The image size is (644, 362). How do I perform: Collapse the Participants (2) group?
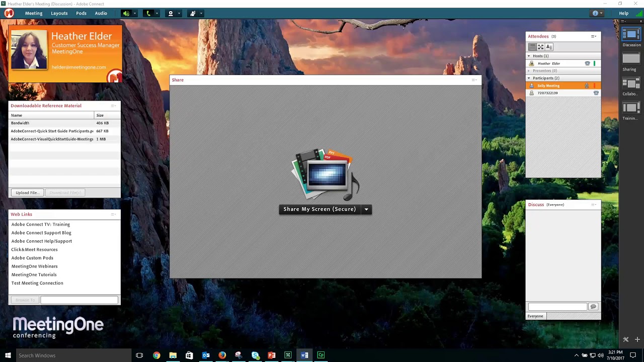(x=529, y=78)
